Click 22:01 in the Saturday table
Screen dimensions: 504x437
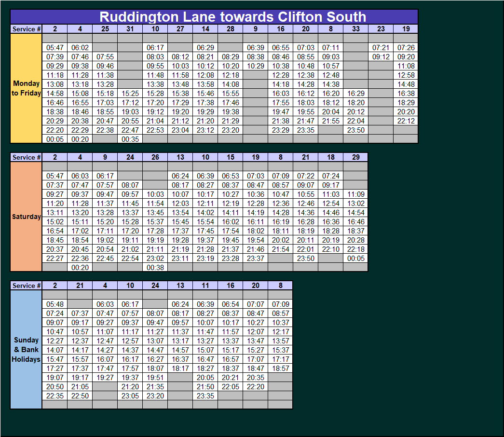pyautogui.click(x=306, y=249)
